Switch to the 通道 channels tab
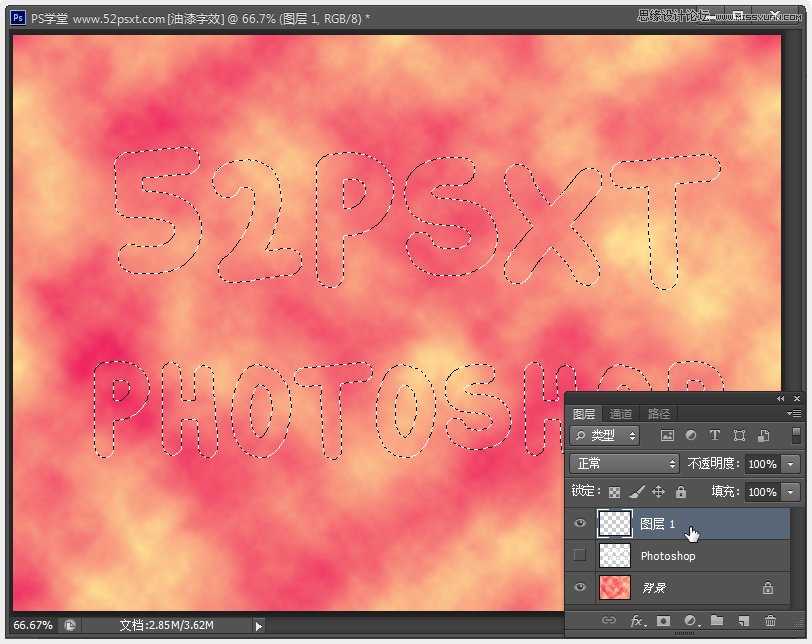 click(620, 414)
